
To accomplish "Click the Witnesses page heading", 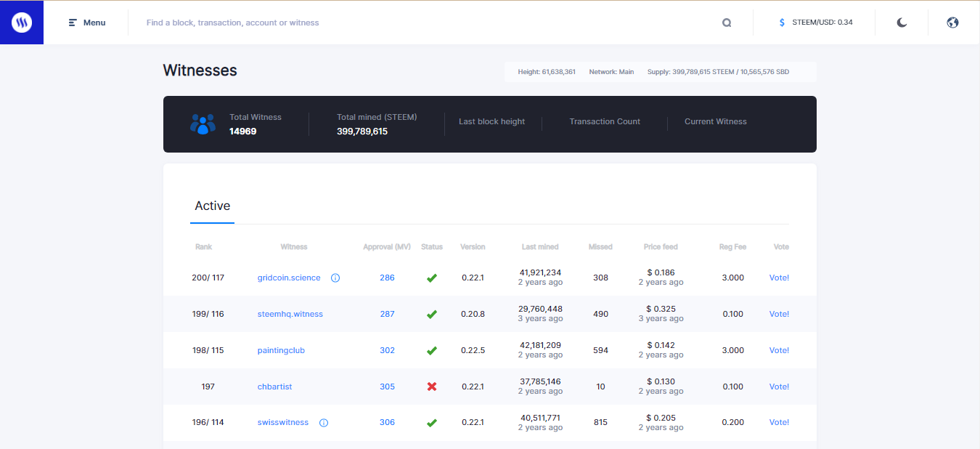I will (200, 70).
